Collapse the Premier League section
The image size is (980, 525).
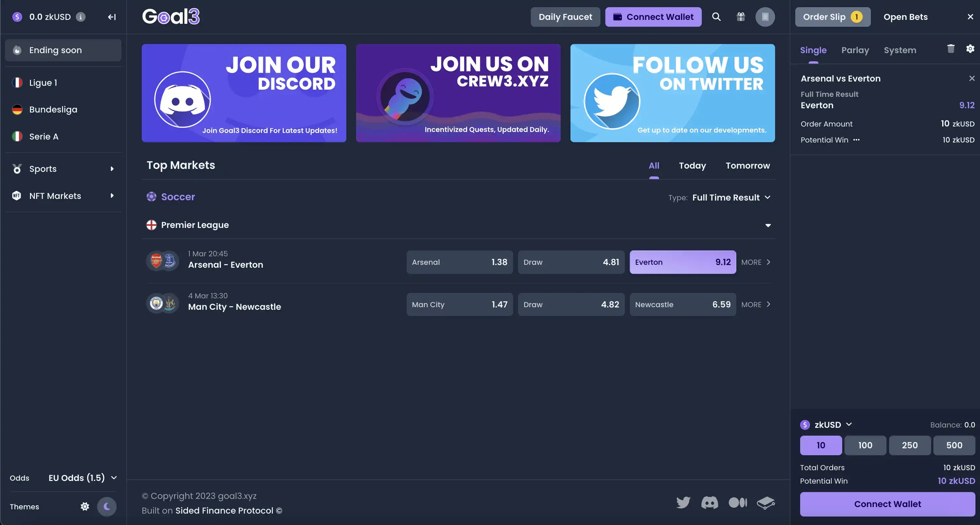coord(768,225)
